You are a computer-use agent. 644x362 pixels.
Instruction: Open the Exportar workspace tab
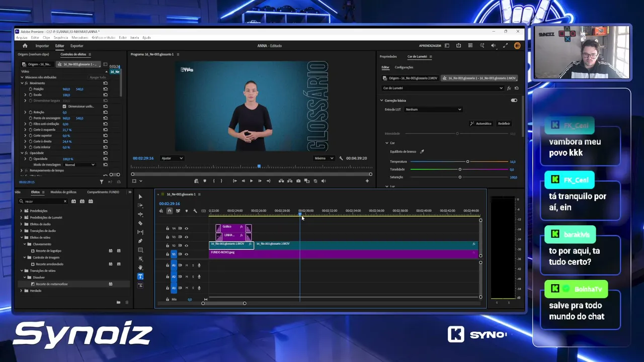click(x=76, y=46)
